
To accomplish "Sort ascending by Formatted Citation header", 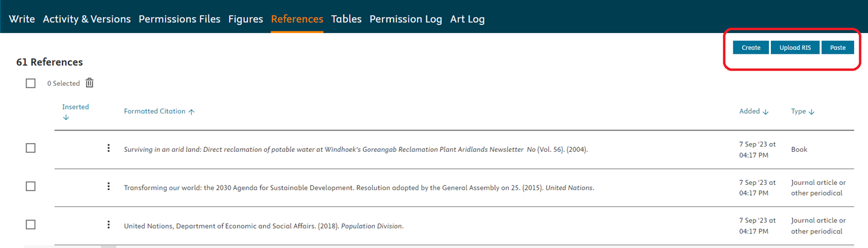I will [x=159, y=111].
